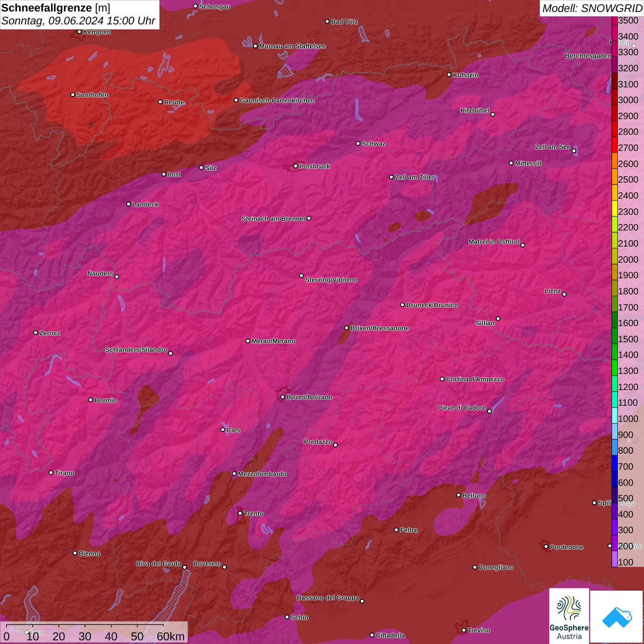Click the Brixen/Bressanone label

(379, 328)
